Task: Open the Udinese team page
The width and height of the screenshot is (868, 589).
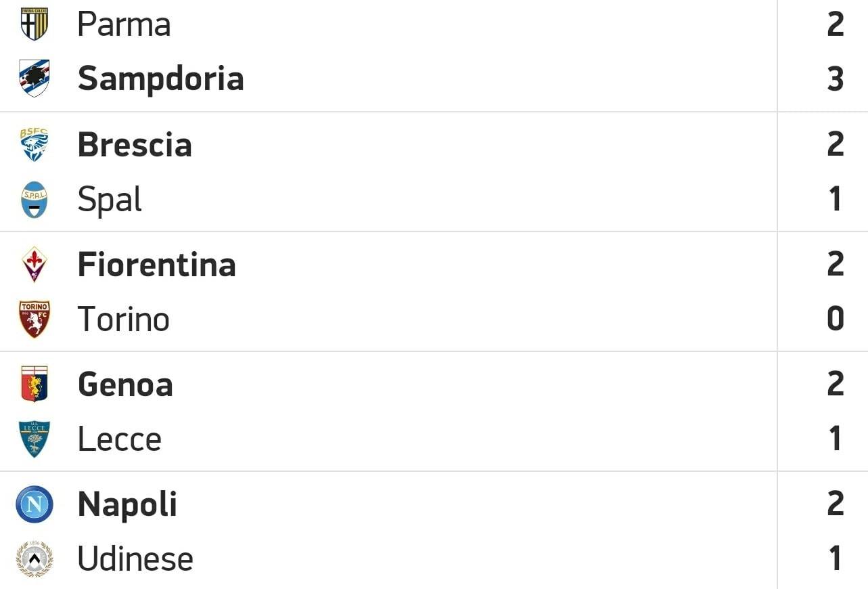Action: point(135,559)
